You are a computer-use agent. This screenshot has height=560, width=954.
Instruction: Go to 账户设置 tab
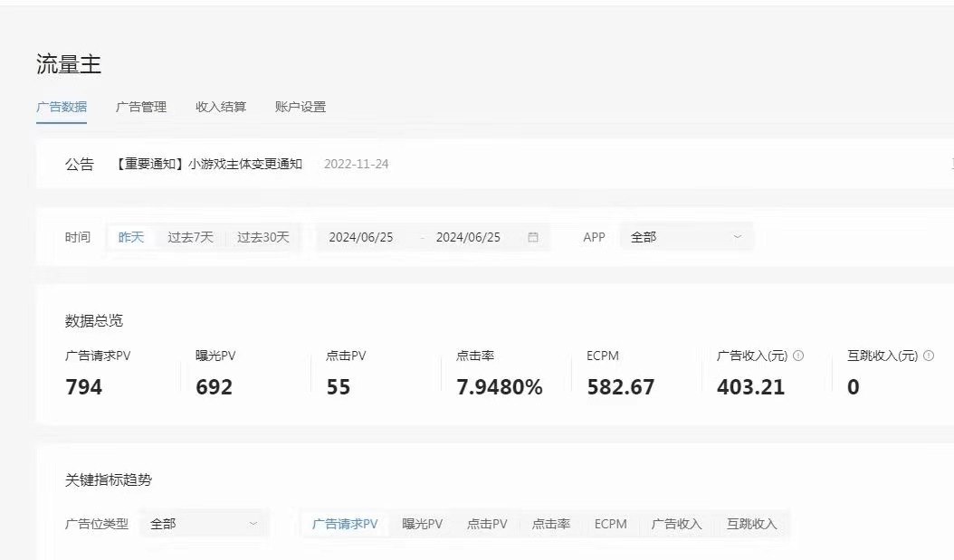(301, 107)
